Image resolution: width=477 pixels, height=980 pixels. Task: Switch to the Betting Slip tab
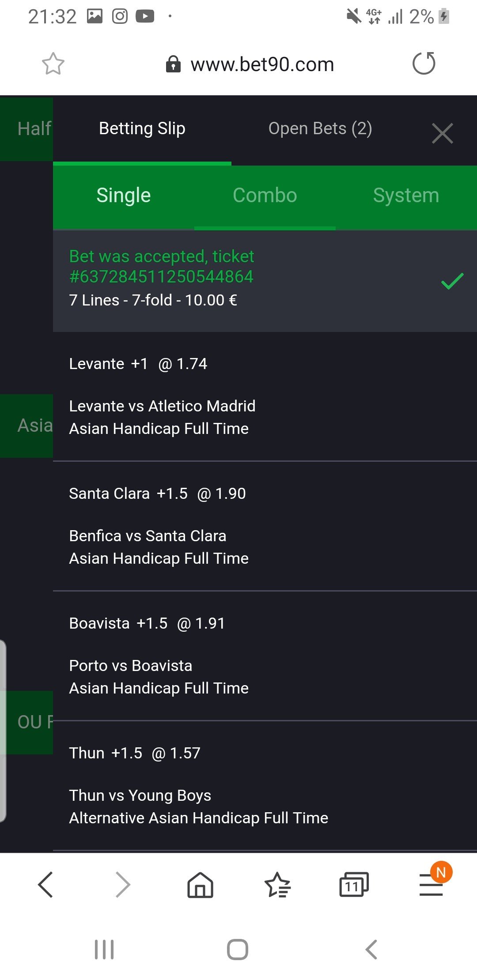tap(142, 129)
